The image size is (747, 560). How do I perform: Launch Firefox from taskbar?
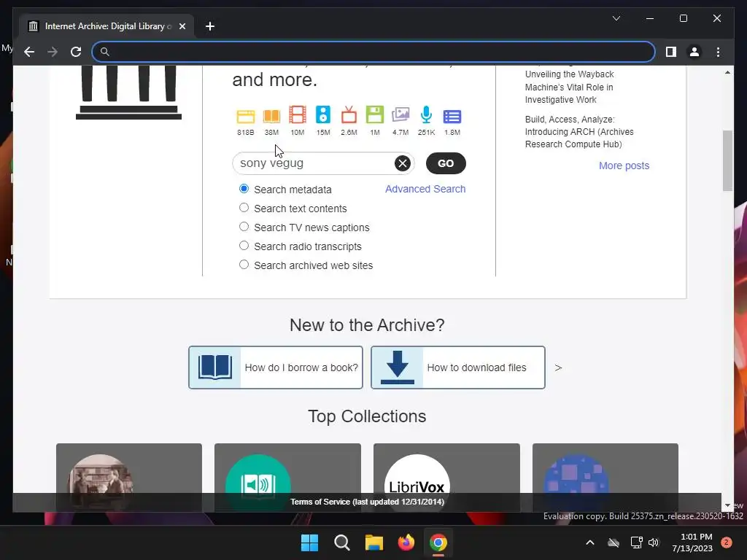tap(406, 542)
